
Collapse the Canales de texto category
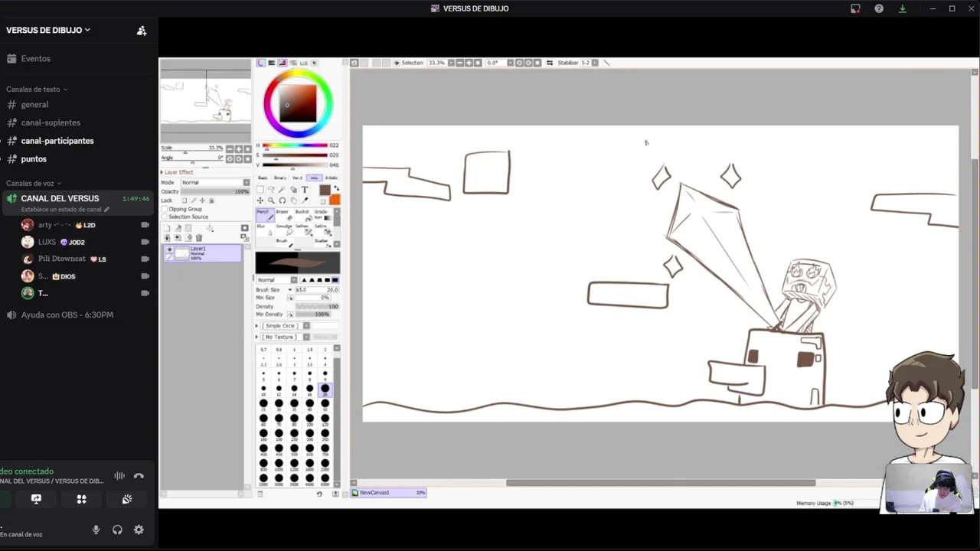[37, 90]
